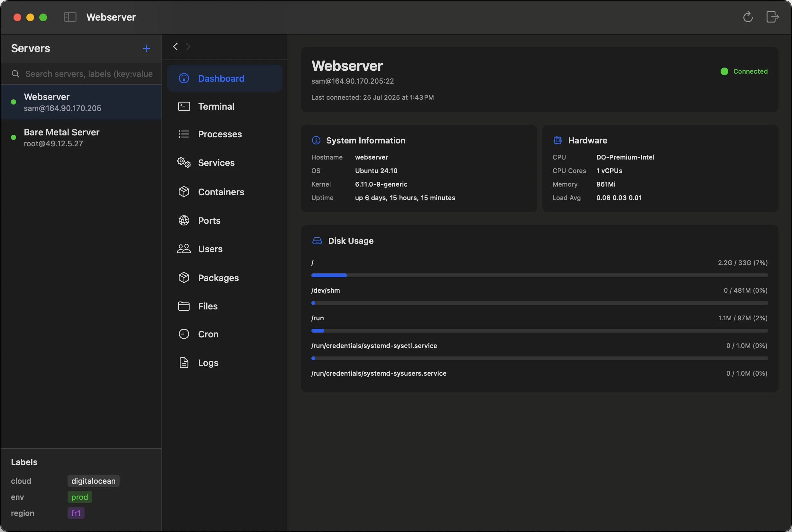Open the Services gear icon item
The height and width of the screenshot is (532, 792).
(x=225, y=162)
